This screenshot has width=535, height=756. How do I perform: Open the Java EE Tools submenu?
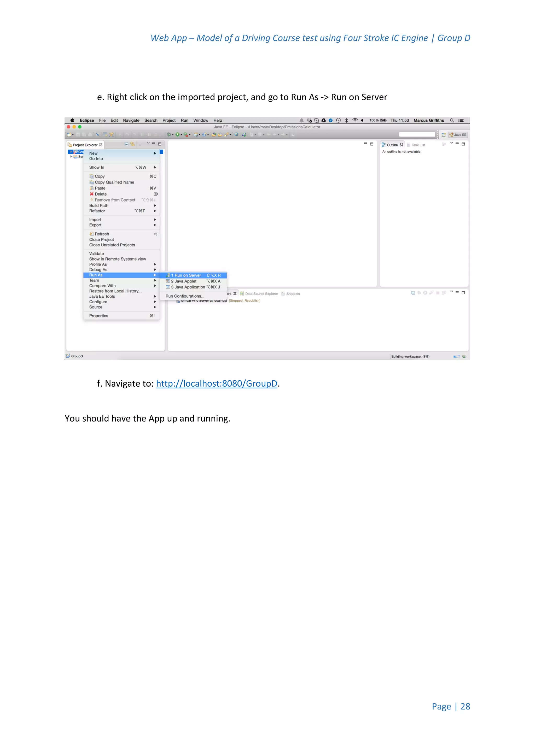point(121,296)
